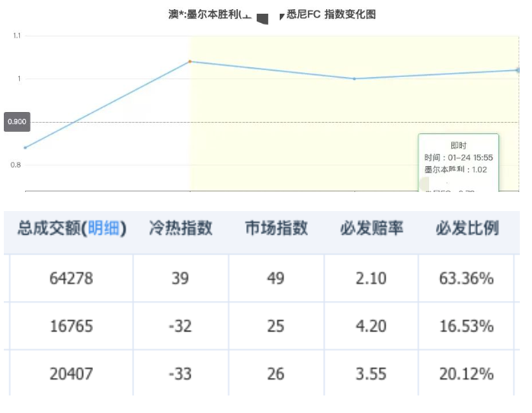Click the -33 hot-cold index cell
Screen dimensions: 532x413
(181, 374)
